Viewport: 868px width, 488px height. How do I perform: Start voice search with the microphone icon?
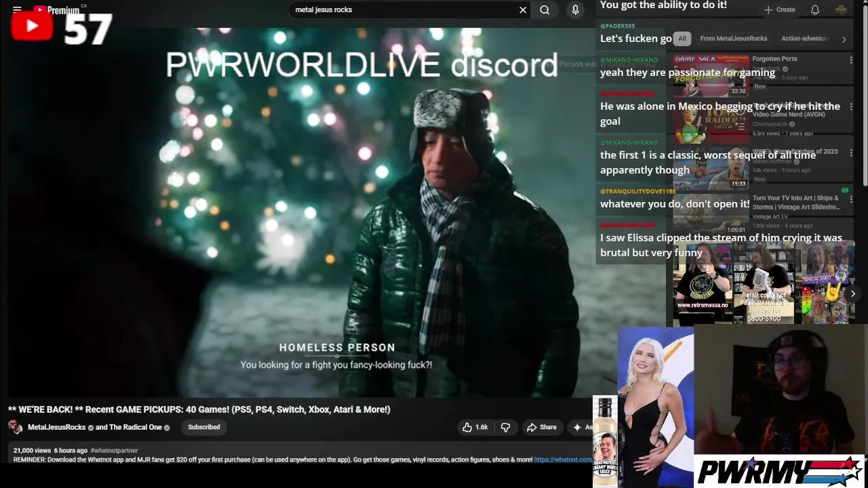(x=575, y=9)
